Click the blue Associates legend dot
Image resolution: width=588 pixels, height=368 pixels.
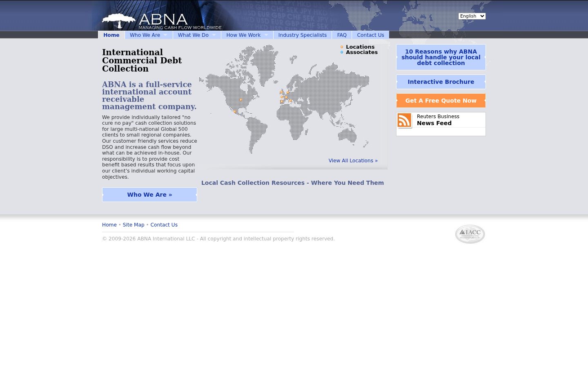342,52
